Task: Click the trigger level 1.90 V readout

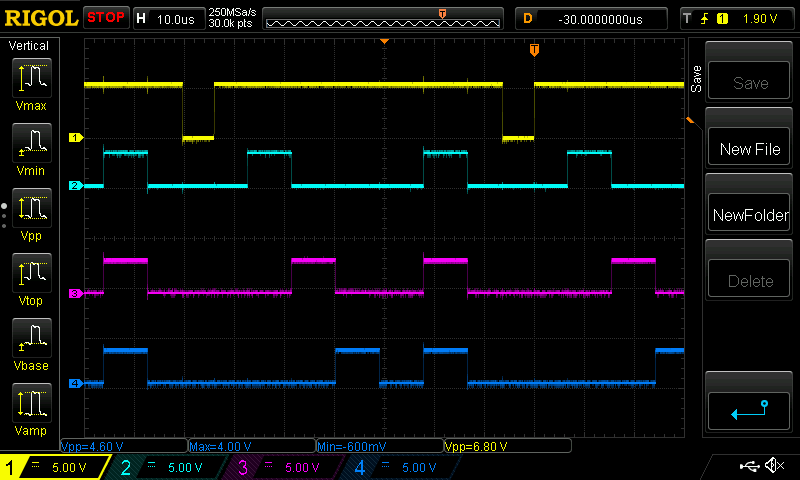Action: coord(760,19)
